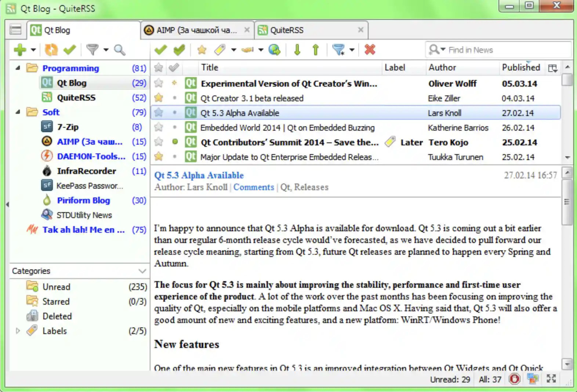
Task: Collapse the Programming folder
Action: [x=17, y=68]
